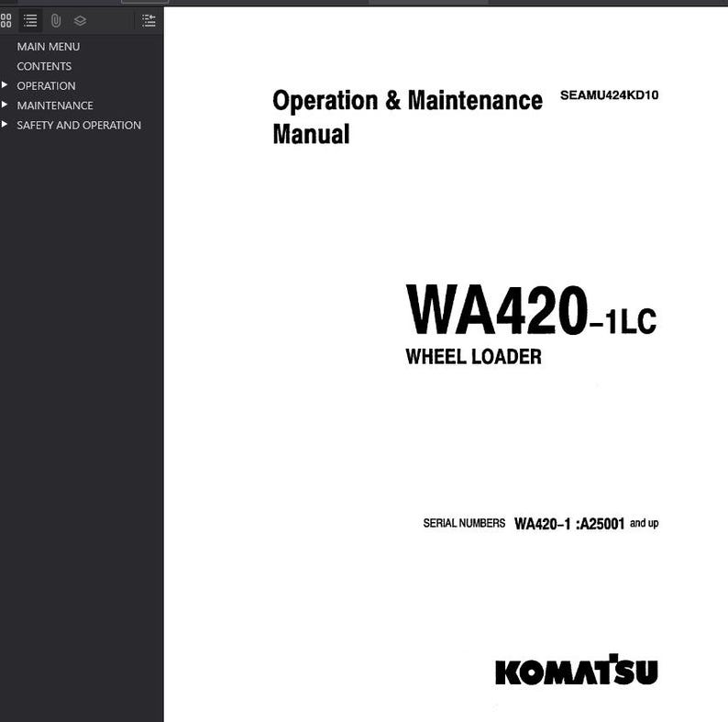
Task: Open the OPERATION bookmark
Action: 46,85
